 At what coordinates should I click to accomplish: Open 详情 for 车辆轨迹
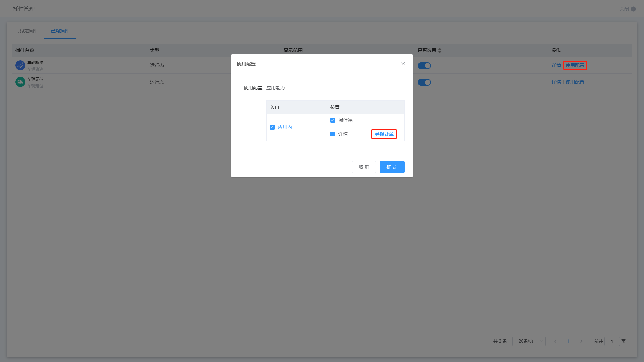[x=556, y=65]
